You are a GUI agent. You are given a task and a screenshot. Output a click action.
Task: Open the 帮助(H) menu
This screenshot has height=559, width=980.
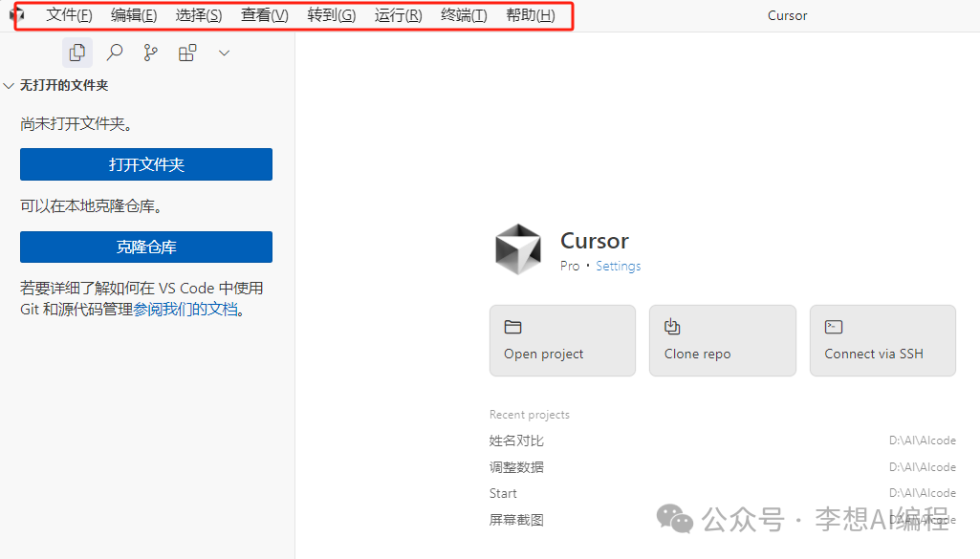tap(531, 15)
